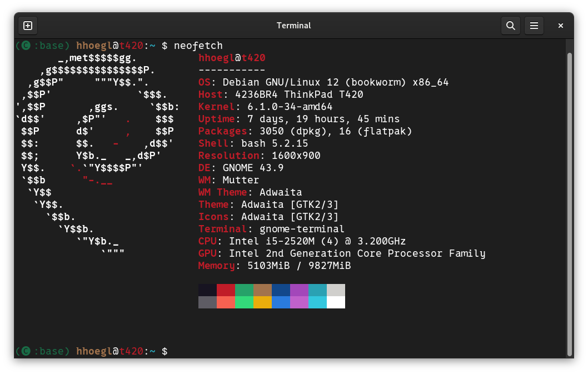Click the search magnifier icon
This screenshot has height=374, width=588.
[510, 26]
